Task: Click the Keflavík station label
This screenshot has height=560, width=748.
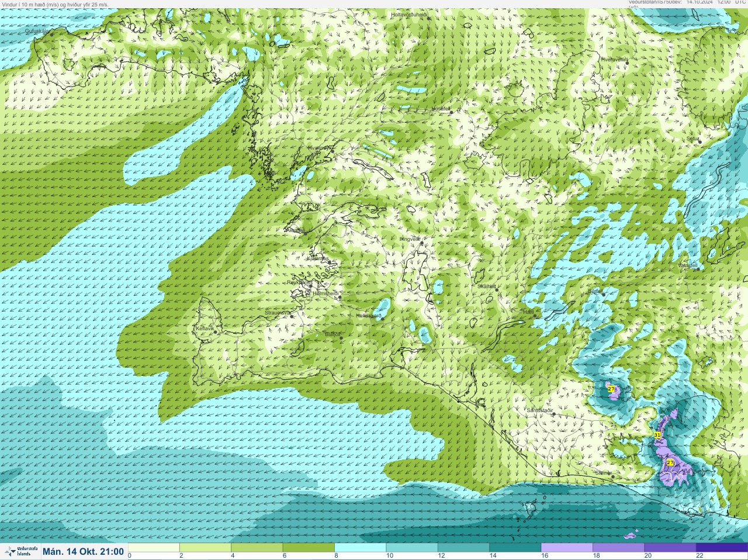Action: coord(205,329)
